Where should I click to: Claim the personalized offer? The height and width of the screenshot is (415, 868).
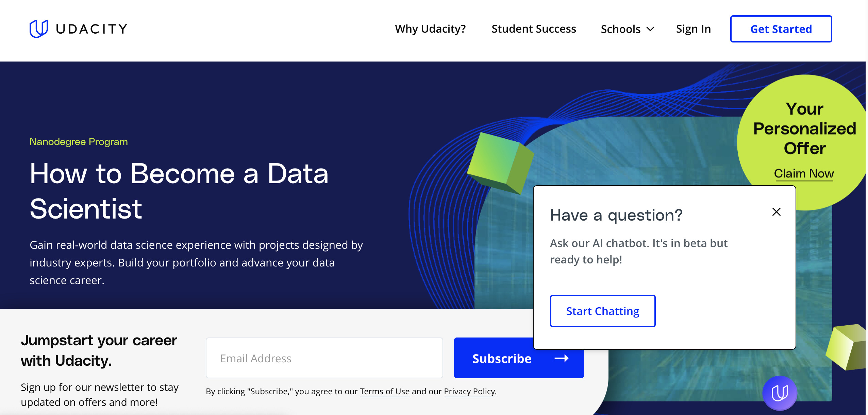[x=804, y=174]
